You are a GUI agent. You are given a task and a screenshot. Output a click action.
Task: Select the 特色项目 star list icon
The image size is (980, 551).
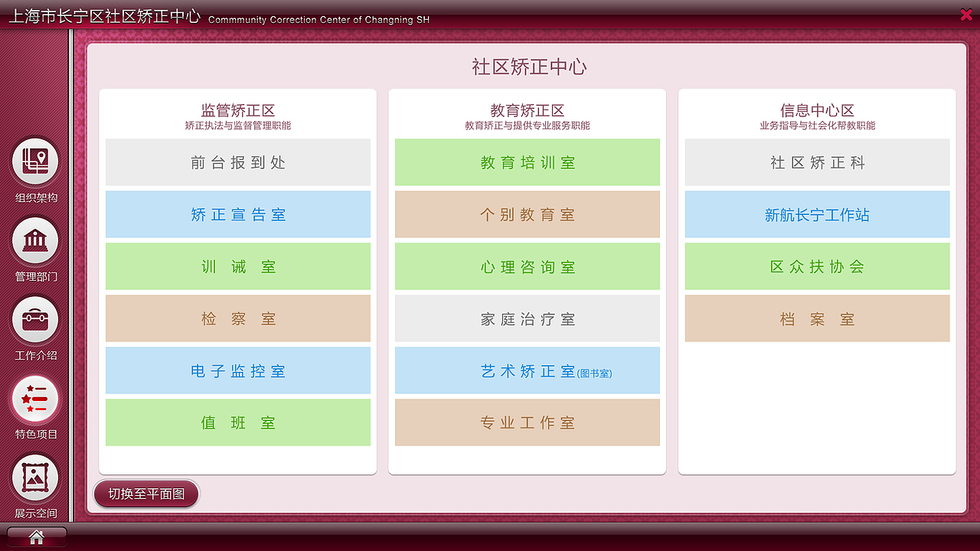[x=35, y=399]
